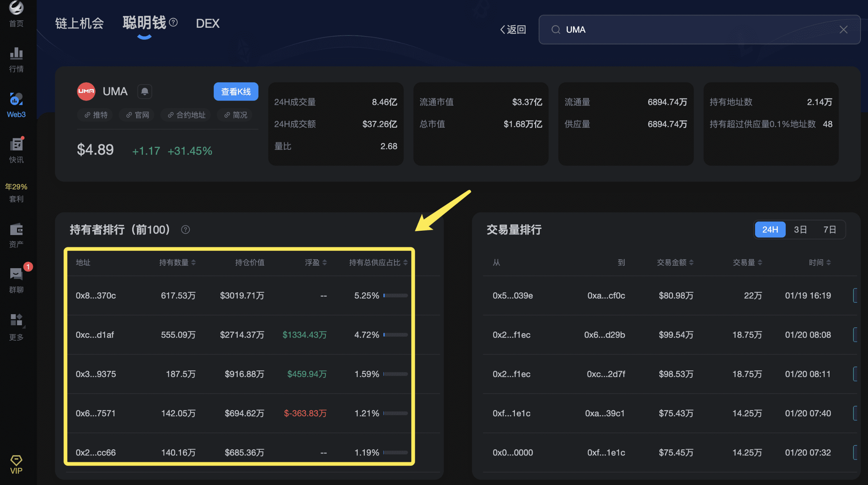This screenshot has height=485, width=868.
Task: Click the 1.59% supply share bar
Action: [x=396, y=374]
